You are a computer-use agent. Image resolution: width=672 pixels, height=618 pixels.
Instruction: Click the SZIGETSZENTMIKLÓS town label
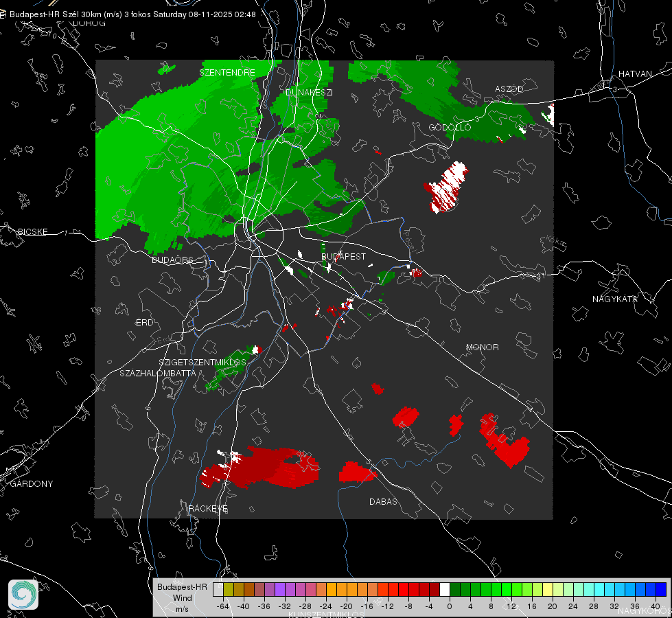[202, 363]
